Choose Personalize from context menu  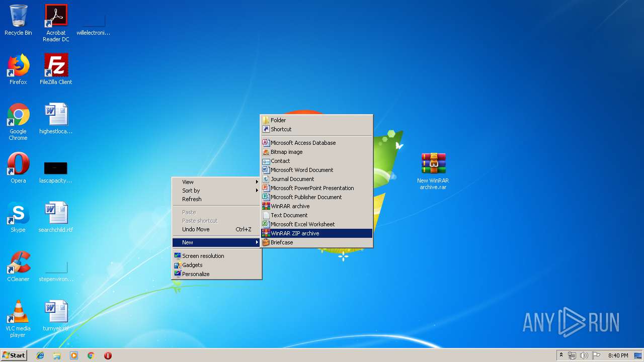(x=216, y=274)
